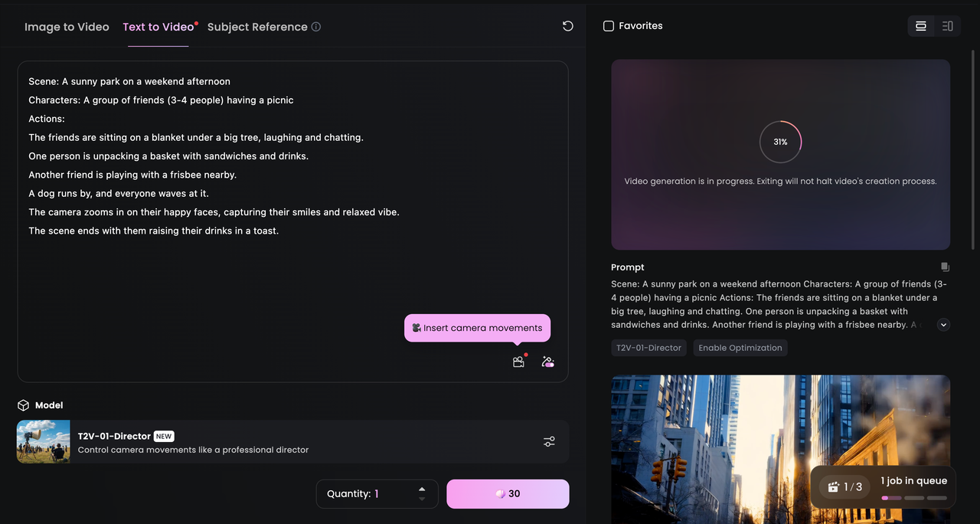Click the job queue clapperboard icon
The image size is (980, 524).
point(832,486)
